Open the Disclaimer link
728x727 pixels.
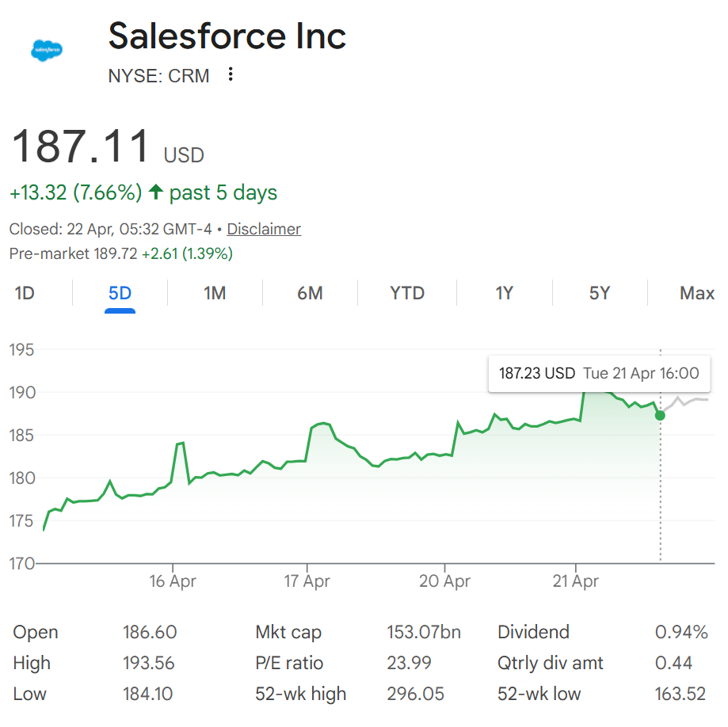pyautogui.click(x=264, y=230)
